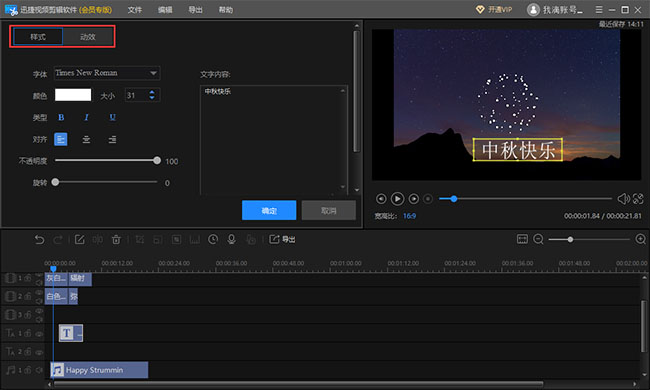Select left text alignment
Image resolution: width=650 pixels, height=390 pixels.
click(61, 139)
